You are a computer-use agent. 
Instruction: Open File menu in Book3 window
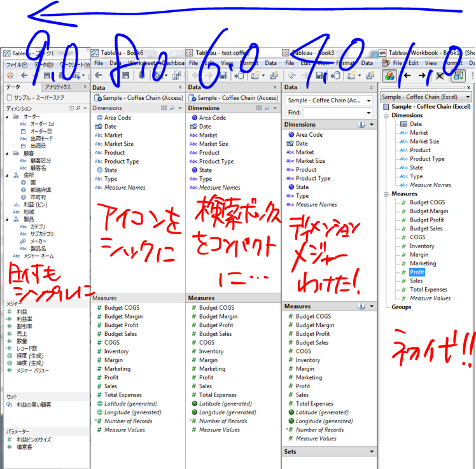pyautogui.click(x=290, y=63)
